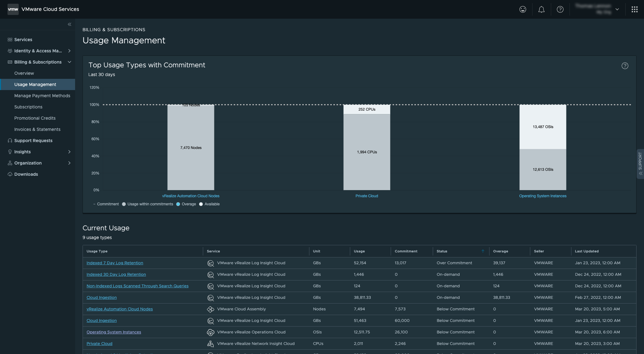Expand the Insights menu chevron
Image resolution: width=644 pixels, height=354 pixels.
point(69,152)
